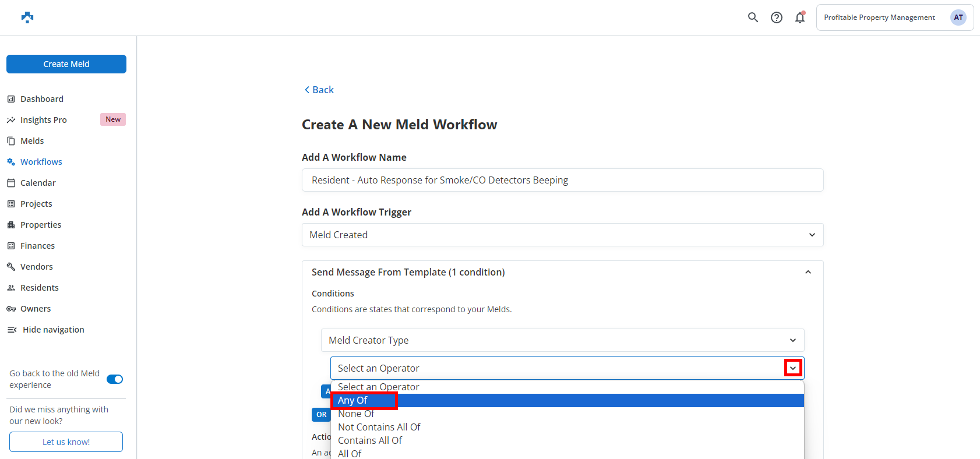Open Dashboard from sidebar
The width and height of the screenshot is (980, 459).
[41, 99]
